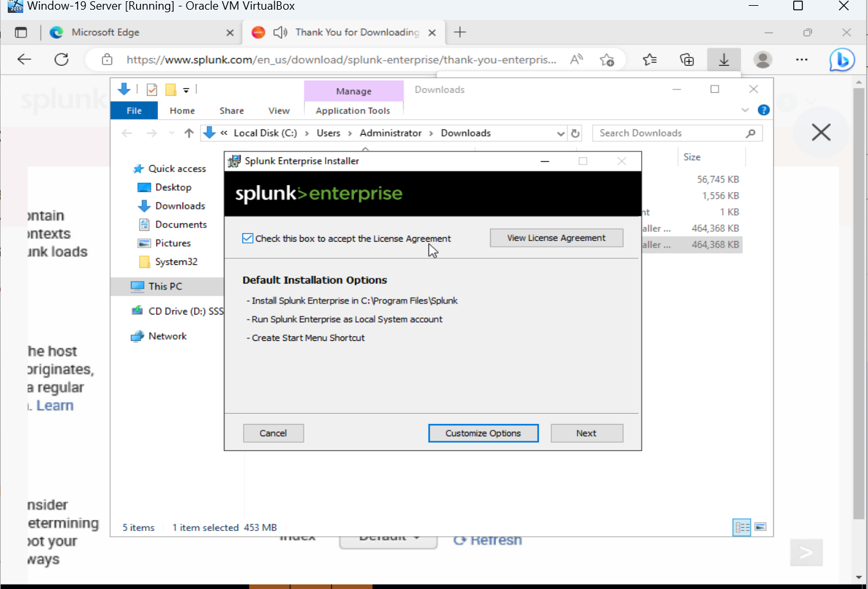Add this page to favorites star icon
This screenshot has width=868, height=589.
(x=607, y=60)
